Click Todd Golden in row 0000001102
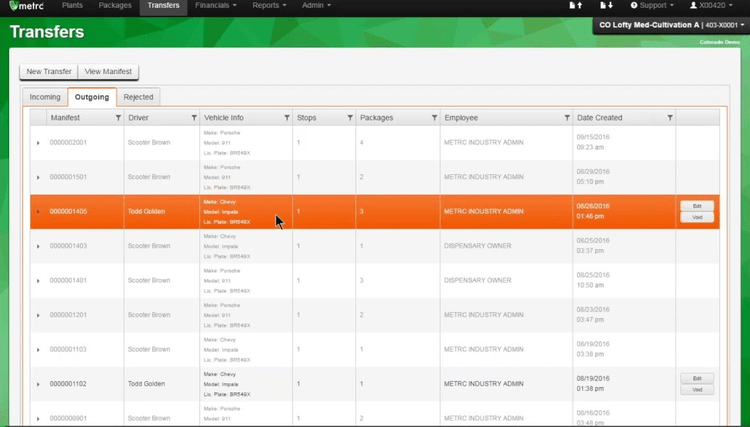Viewport: 750px width, 427px height. 146,383
